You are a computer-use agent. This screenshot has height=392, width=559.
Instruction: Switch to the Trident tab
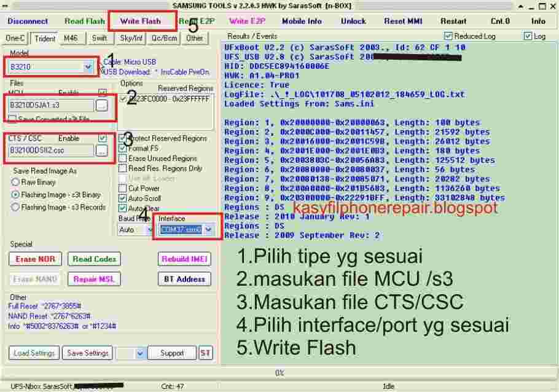tap(45, 39)
